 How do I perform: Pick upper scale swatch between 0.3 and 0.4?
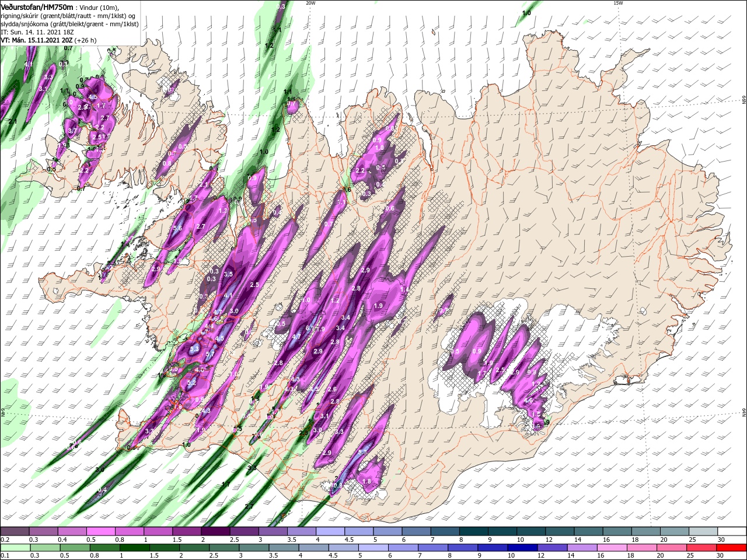tap(43, 531)
